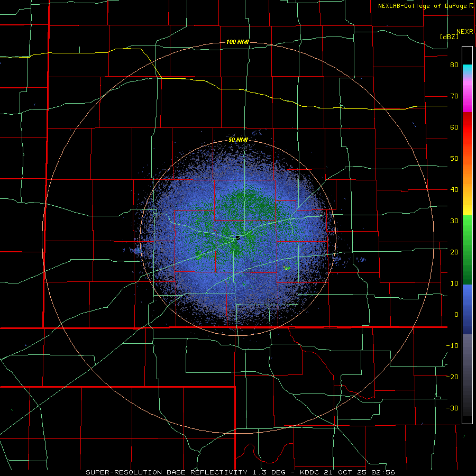
Task: Click the cyan top band of color bar
Action: pyautogui.click(x=467, y=69)
